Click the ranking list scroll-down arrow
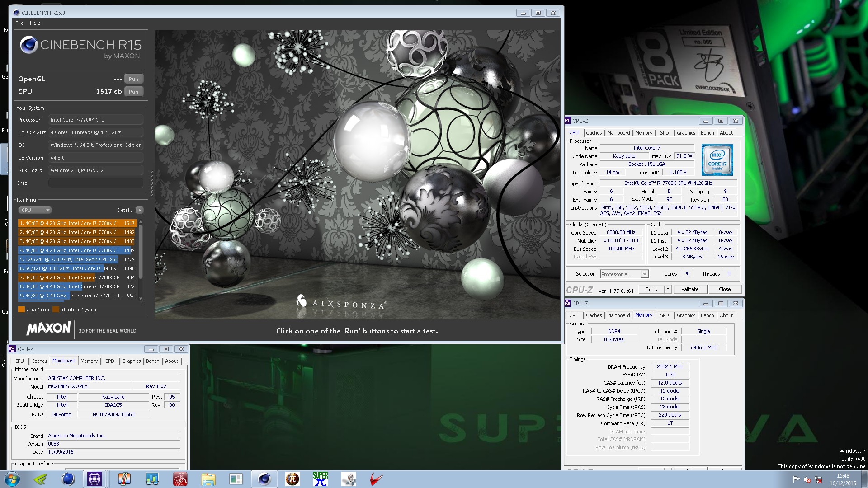The image size is (868, 488). tap(141, 298)
